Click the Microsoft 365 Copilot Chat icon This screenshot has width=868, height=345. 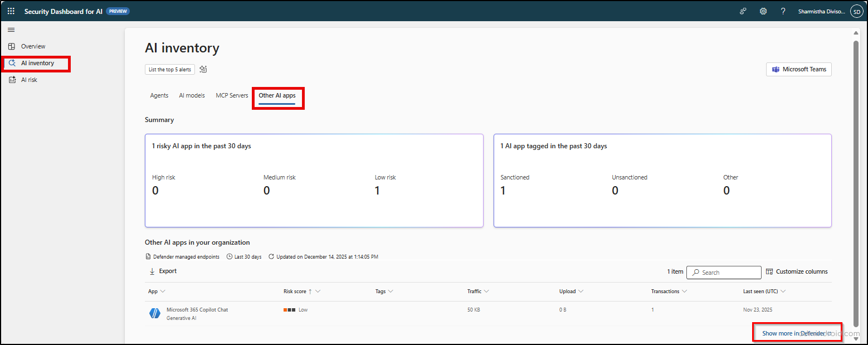click(154, 313)
